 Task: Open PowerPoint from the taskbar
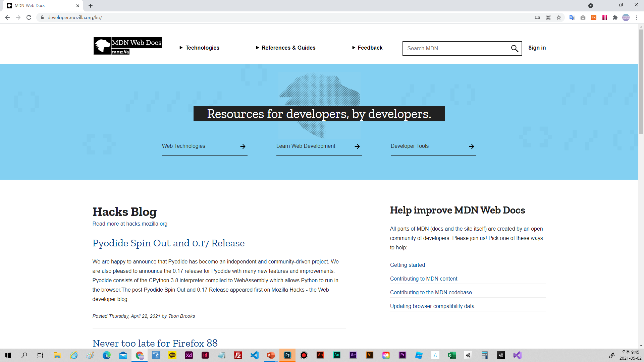tap(271, 355)
